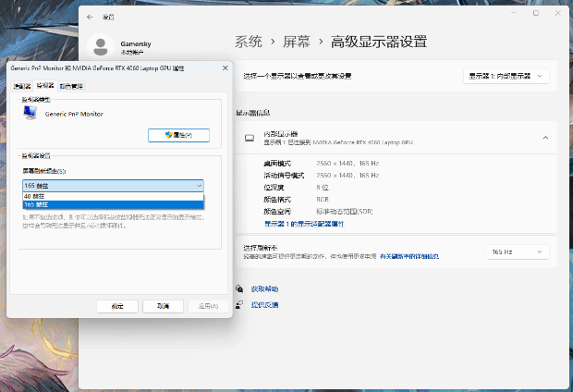Click the 标准动态范围(SDR) color space value

tap(344, 212)
